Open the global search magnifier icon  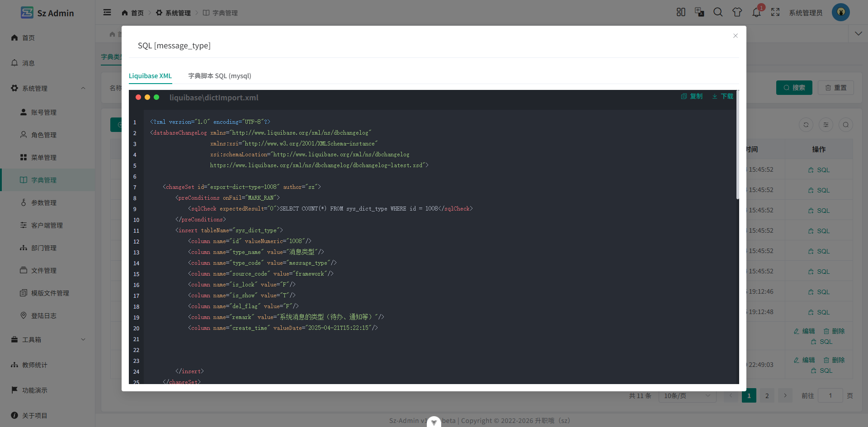[x=718, y=12]
